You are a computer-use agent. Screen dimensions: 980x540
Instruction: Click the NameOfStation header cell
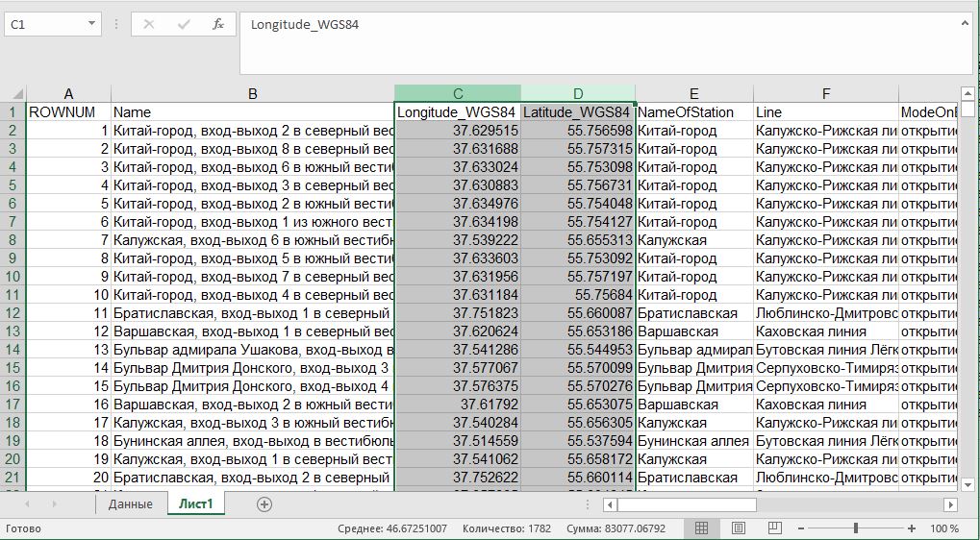pos(693,112)
